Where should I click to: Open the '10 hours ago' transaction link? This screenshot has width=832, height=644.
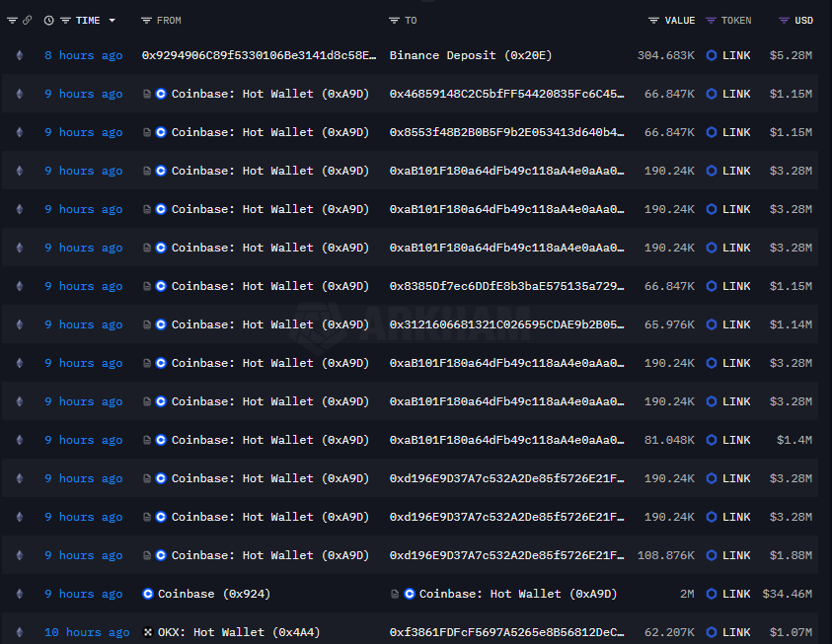(x=87, y=632)
